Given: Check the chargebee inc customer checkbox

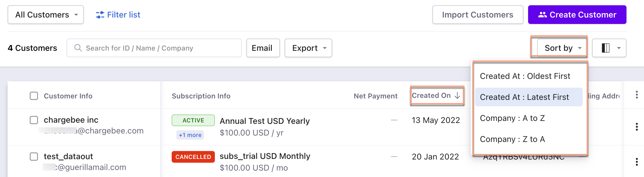Looking at the screenshot, I should pos(34,120).
